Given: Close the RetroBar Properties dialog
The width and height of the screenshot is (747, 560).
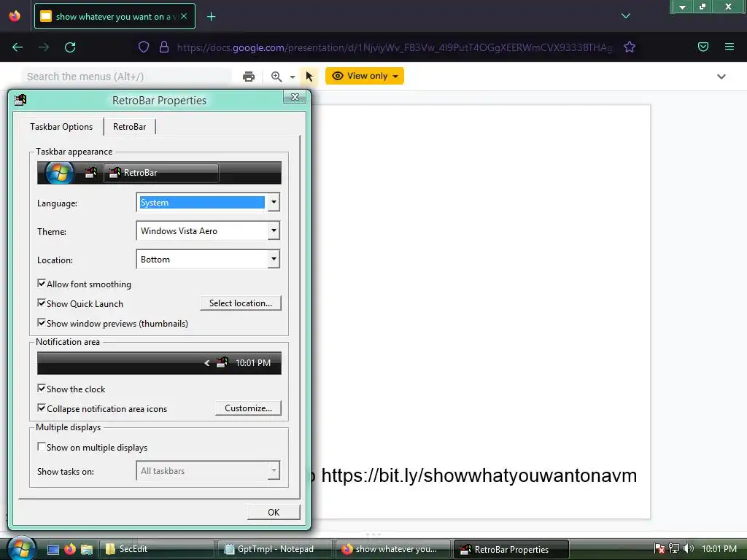Looking at the screenshot, I should (x=295, y=97).
